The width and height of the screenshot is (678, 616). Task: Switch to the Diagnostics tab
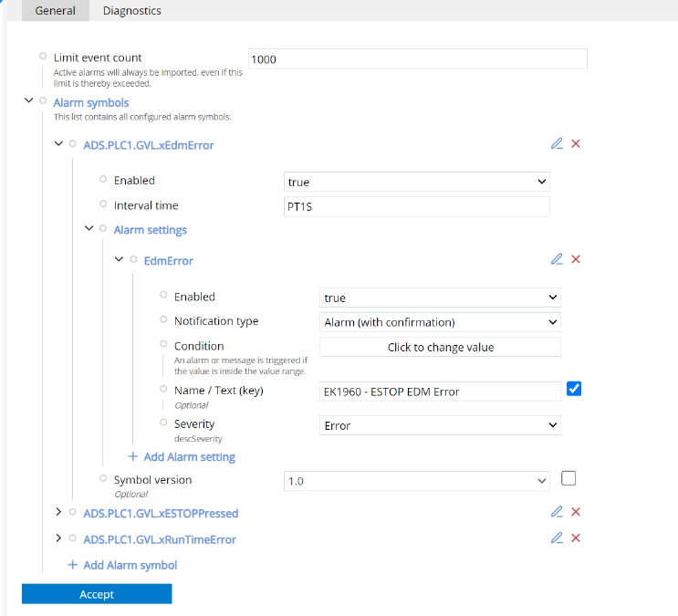[x=132, y=10]
